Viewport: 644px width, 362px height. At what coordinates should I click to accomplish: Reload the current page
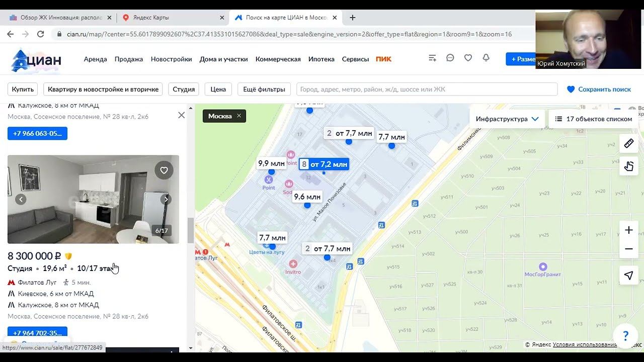pyautogui.click(x=41, y=34)
